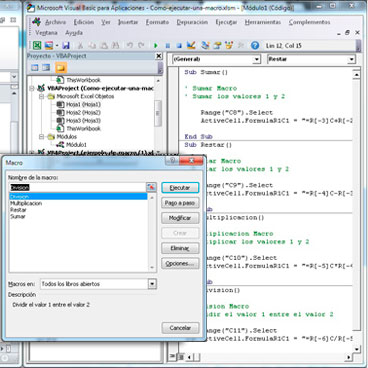
Task: Click the Opciones... button
Action: point(180,263)
